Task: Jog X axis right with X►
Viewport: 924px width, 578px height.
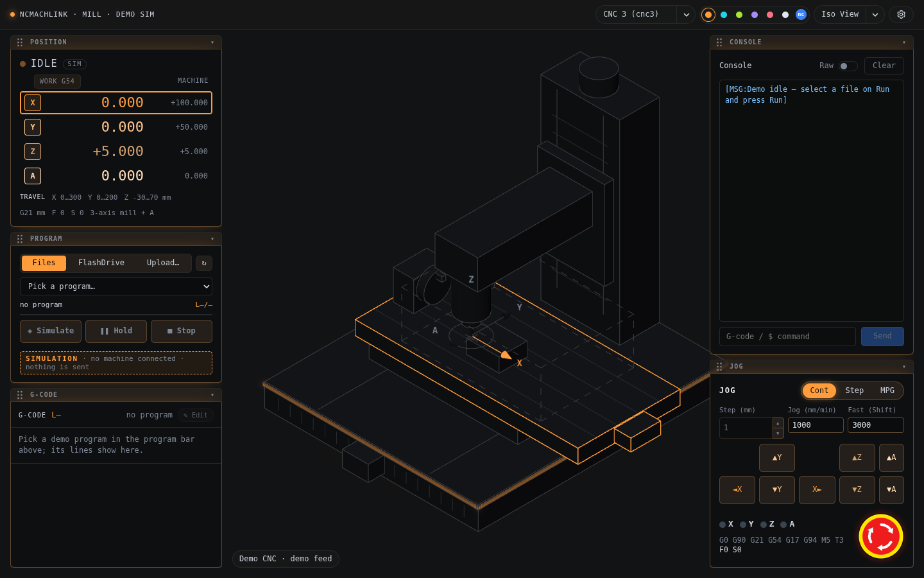Action: coord(817,490)
